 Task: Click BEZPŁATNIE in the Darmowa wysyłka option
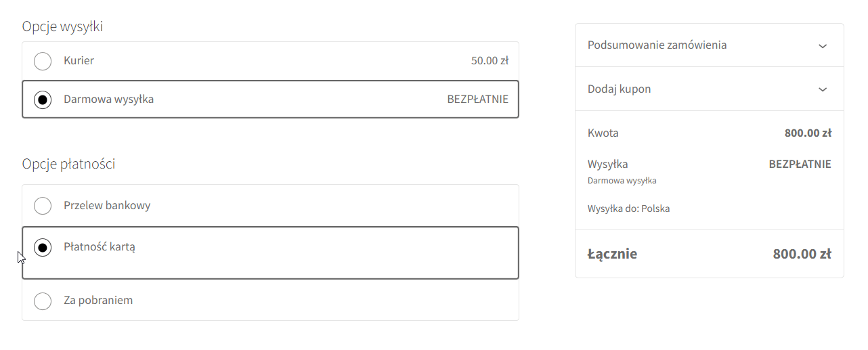(477, 100)
